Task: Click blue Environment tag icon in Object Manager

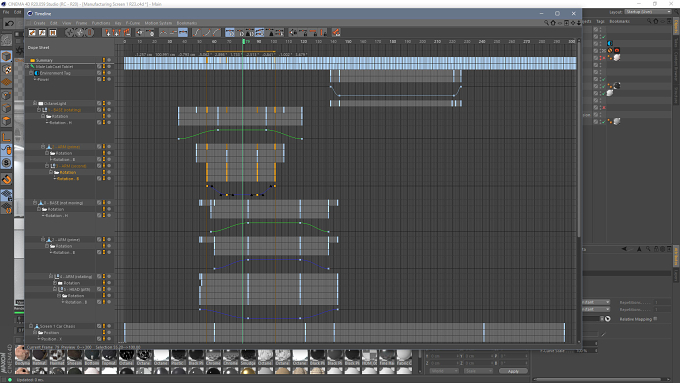Action: (610, 43)
